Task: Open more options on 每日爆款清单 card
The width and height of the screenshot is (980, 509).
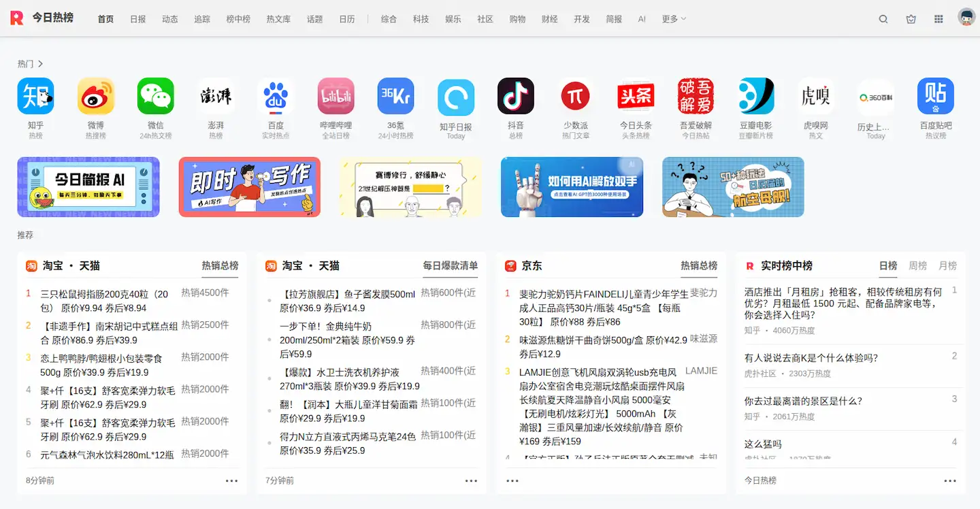Action: coord(472,480)
